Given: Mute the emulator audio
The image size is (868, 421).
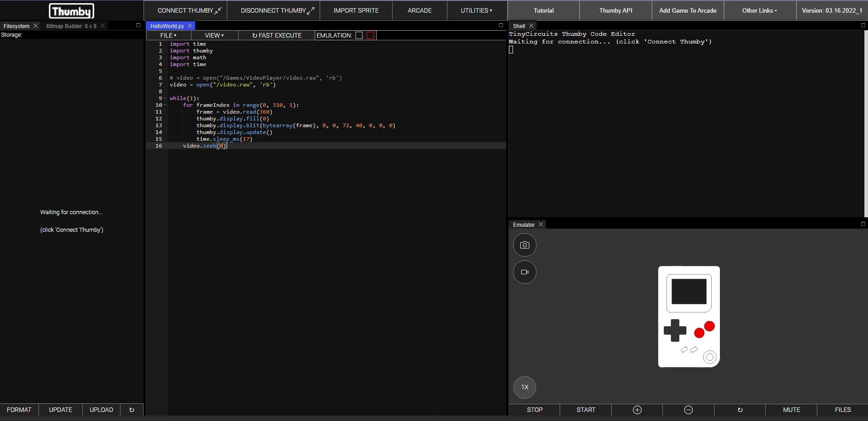Looking at the screenshot, I should [x=791, y=410].
